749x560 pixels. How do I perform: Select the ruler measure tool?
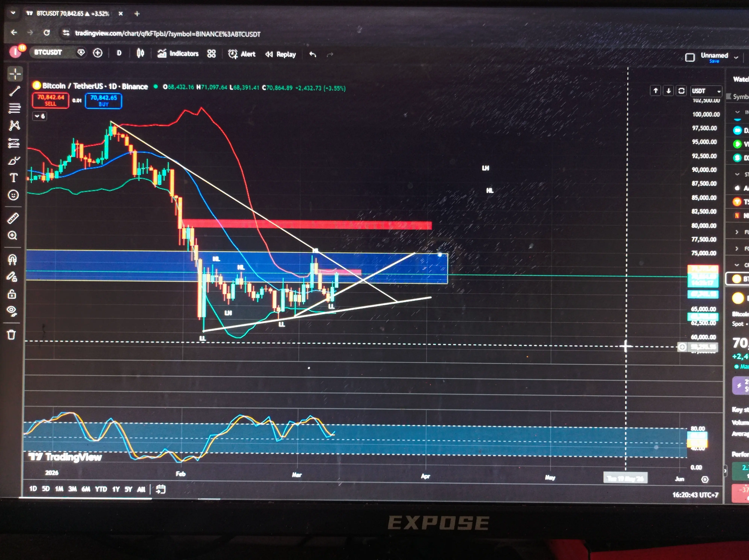tap(13, 218)
